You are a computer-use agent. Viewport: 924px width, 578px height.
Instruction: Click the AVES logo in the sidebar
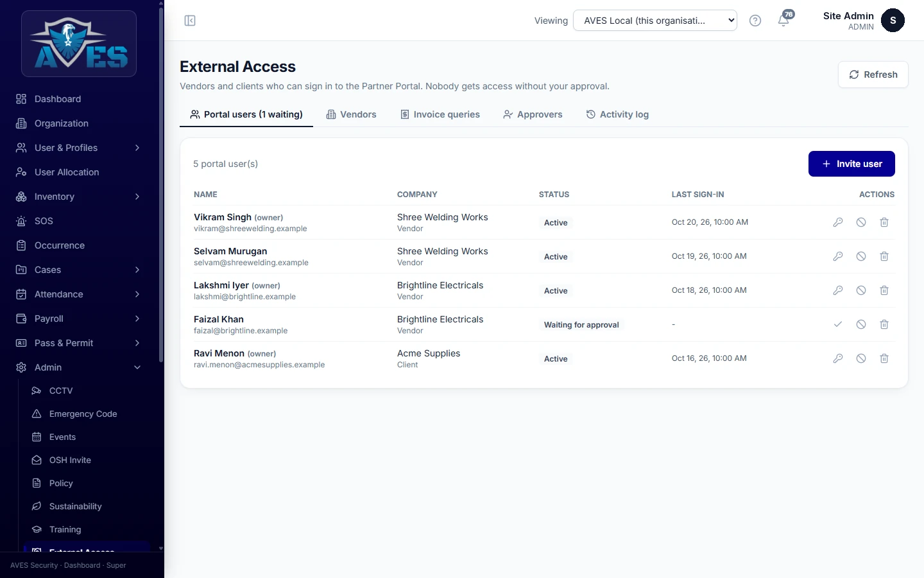click(79, 44)
